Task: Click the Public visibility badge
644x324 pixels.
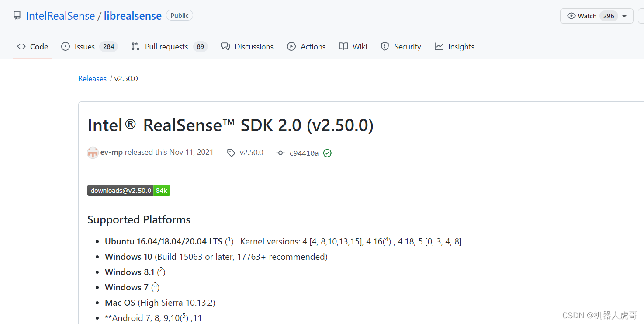Action: [180, 15]
